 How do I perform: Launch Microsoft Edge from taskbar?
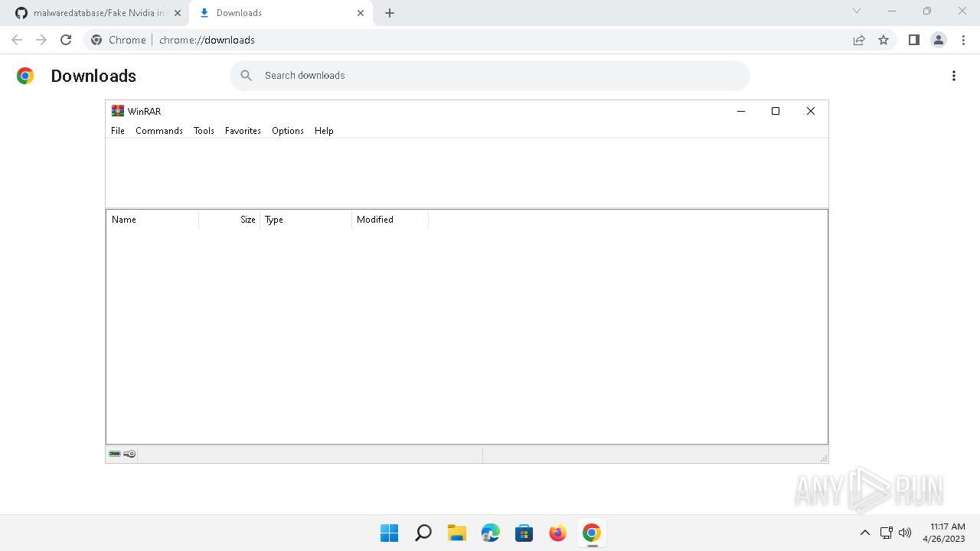click(491, 533)
